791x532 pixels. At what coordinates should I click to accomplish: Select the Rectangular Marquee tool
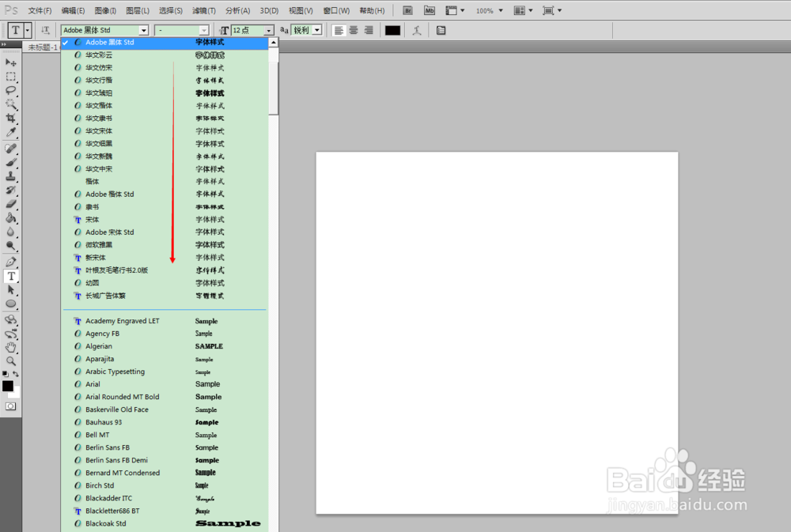[10, 77]
